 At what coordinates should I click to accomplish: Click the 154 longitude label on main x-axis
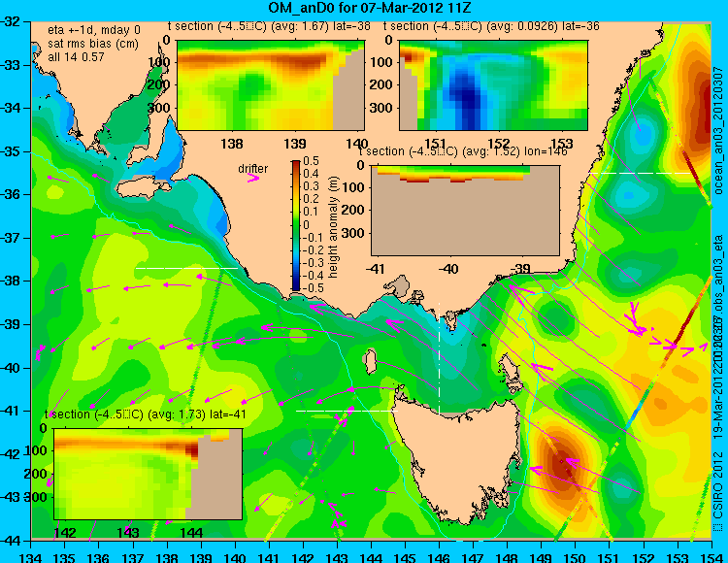click(711, 557)
